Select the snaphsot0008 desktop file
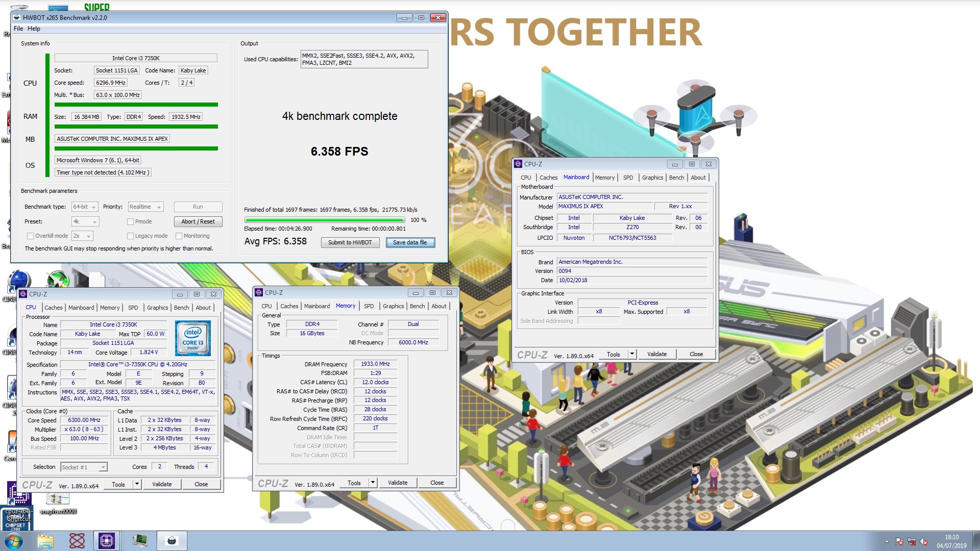This screenshot has height=551, width=980. click(58, 504)
